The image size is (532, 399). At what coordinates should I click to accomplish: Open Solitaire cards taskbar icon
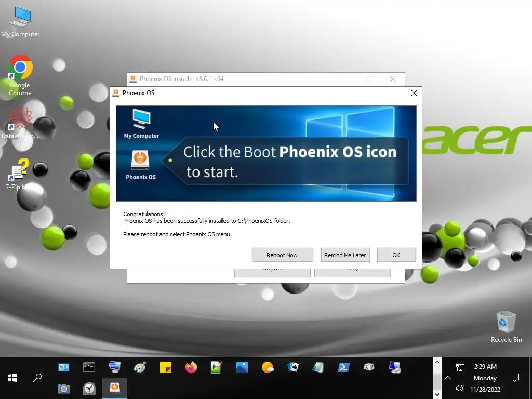coord(293,367)
